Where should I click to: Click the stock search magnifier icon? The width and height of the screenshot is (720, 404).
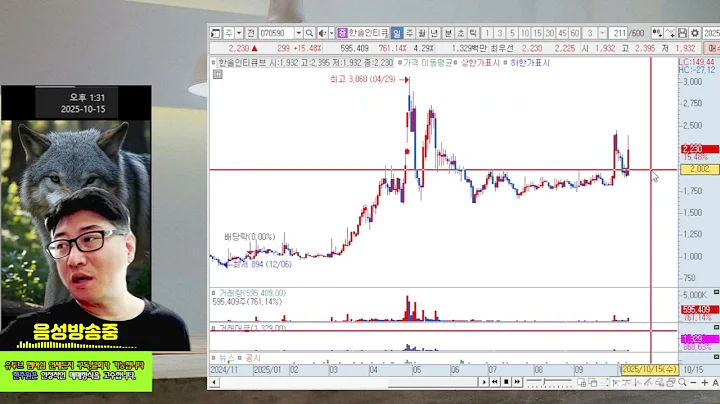[309, 33]
